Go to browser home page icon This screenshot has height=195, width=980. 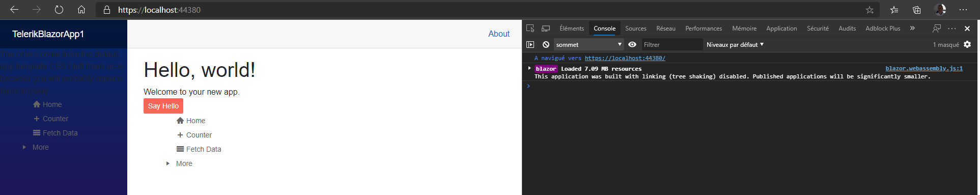81,10
